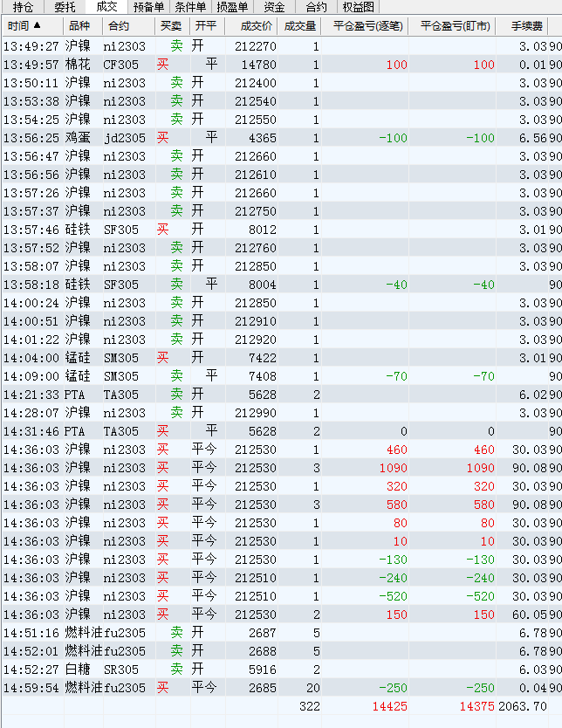Switch to the 条件单 tab

(190, 7)
